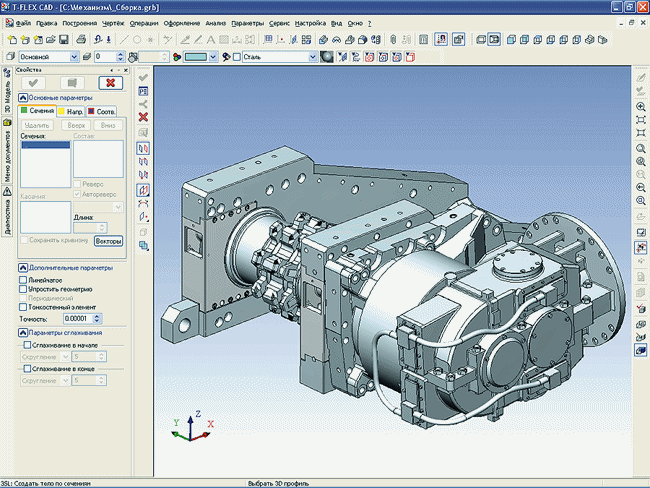Toggle the Сохранять кривизну checkbox
This screenshot has width=650, height=488.
tap(24, 240)
